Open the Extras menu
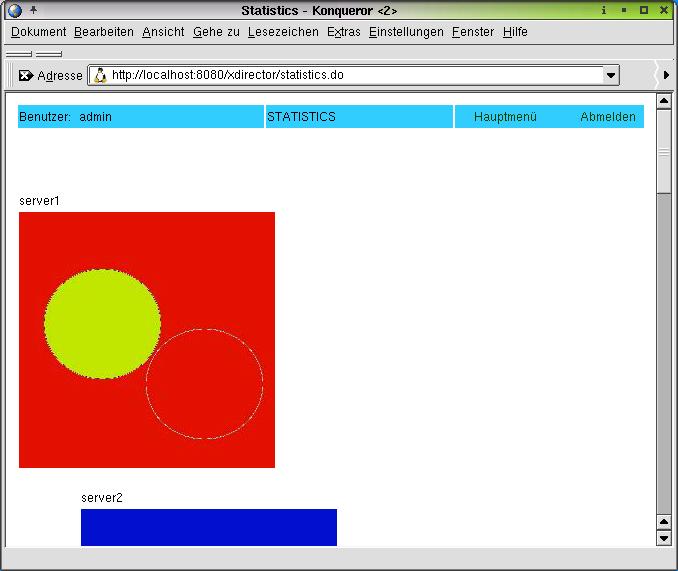Image resolution: width=678 pixels, height=571 pixels. point(344,32)
